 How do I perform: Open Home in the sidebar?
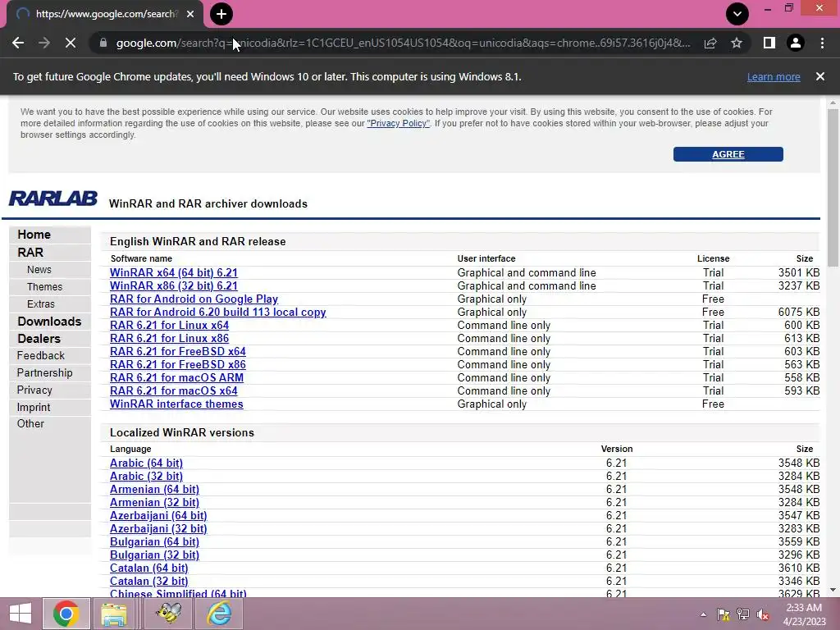coord(34,235)
